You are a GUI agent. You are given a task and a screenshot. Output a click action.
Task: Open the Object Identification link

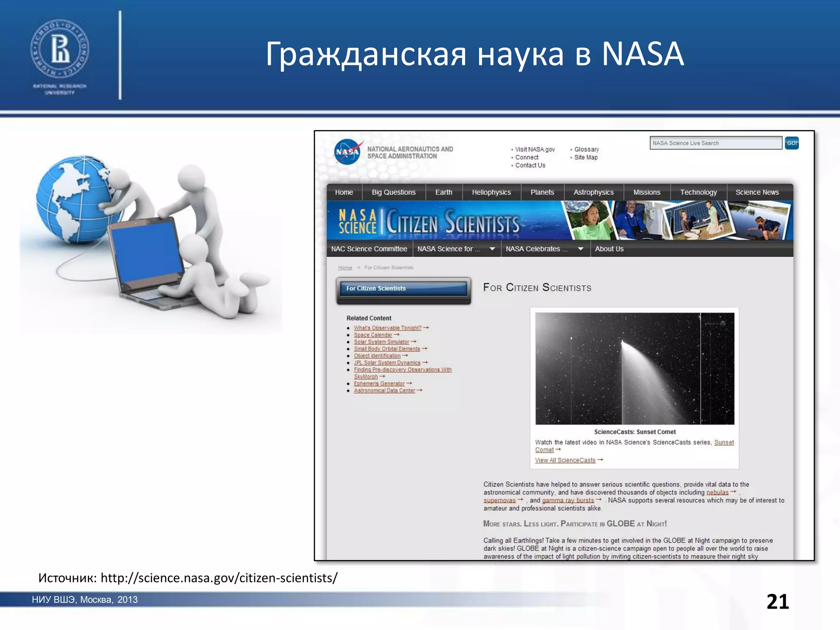pos(377,356)
